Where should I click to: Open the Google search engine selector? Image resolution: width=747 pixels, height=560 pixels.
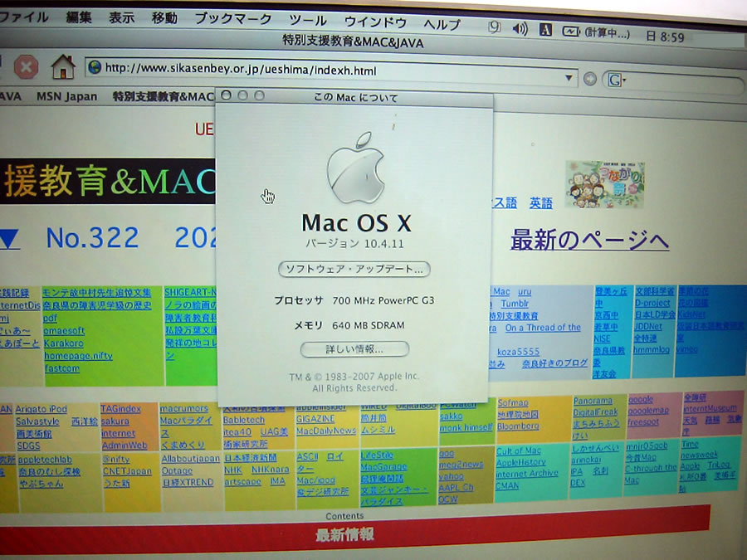tap(616, 80)
